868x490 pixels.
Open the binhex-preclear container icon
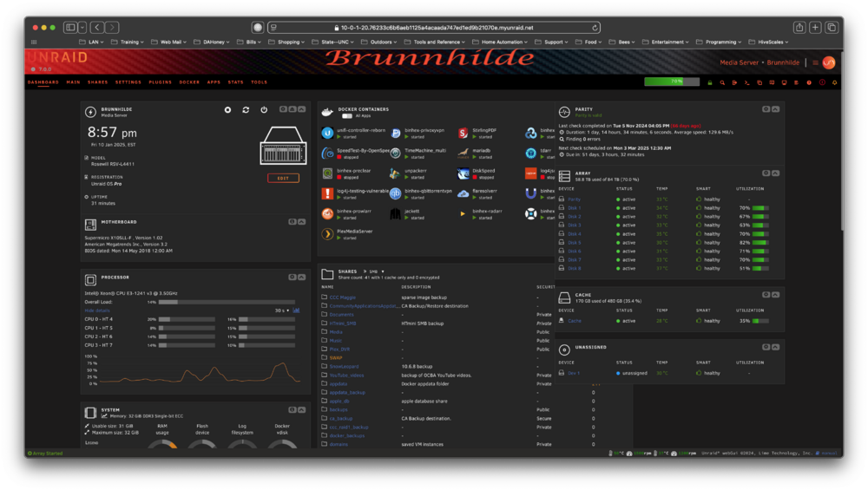click(328, 173)
